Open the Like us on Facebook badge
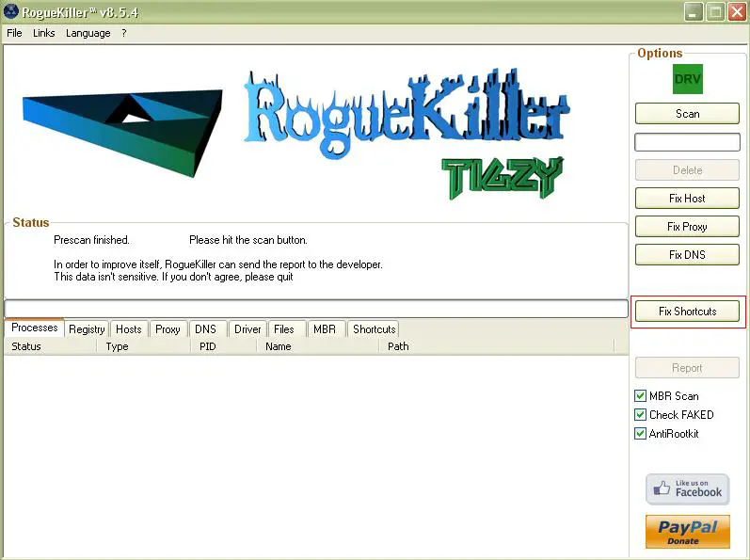This screenshot has height=560, width=750. 687,488
